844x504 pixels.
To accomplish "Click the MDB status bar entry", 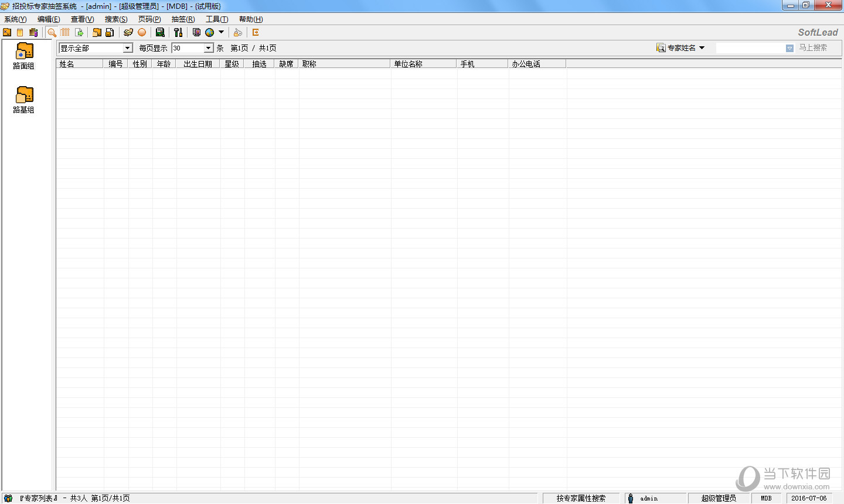I will 767,498.
